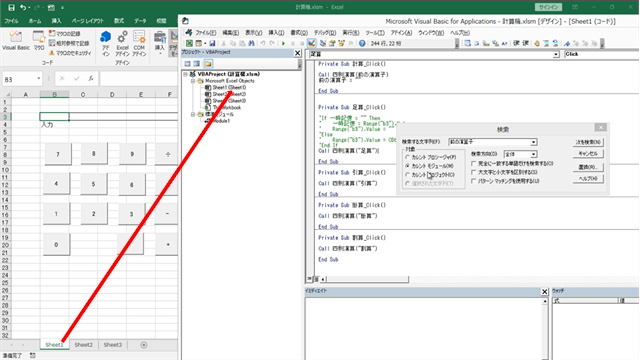Run macro with the green play icon
This screenshot has height=360, width=640.
pyautogui.click(x=283, y=43)
